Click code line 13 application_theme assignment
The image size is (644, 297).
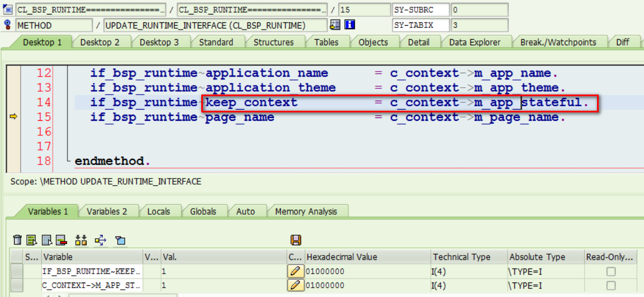tap(328, 88)
